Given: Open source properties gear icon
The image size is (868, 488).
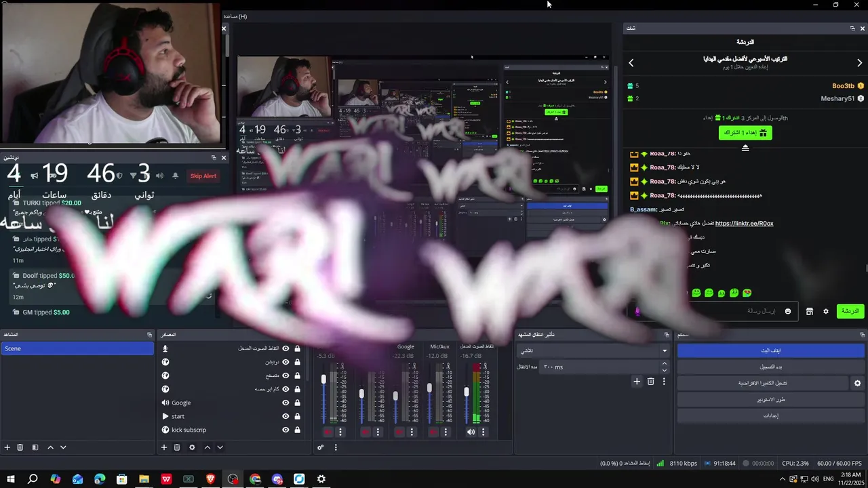Looking at the screenshot, I should 192,447.
